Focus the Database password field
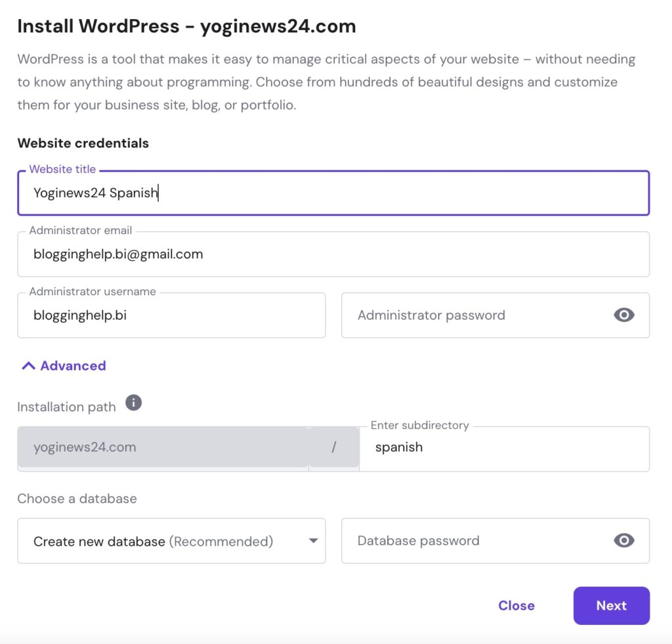This screenshot has width=672, height=644. (x=476, y=541)
